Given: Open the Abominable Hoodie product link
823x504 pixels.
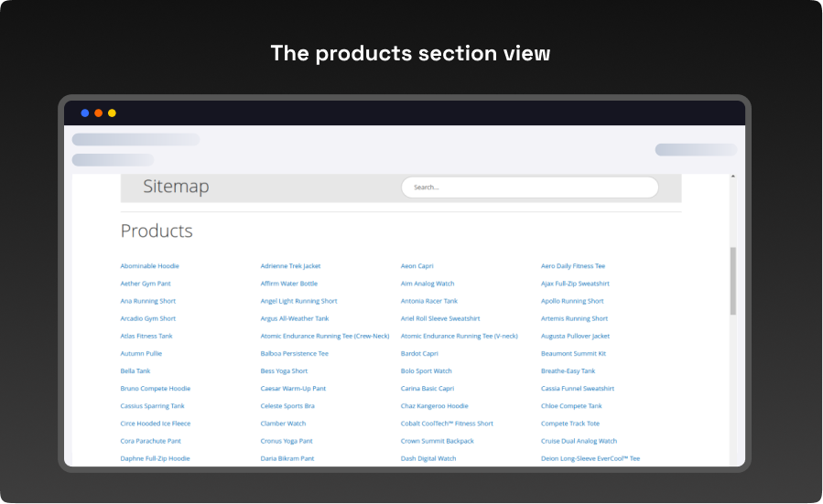Looking at the screenshot, I should pos(149,266).
